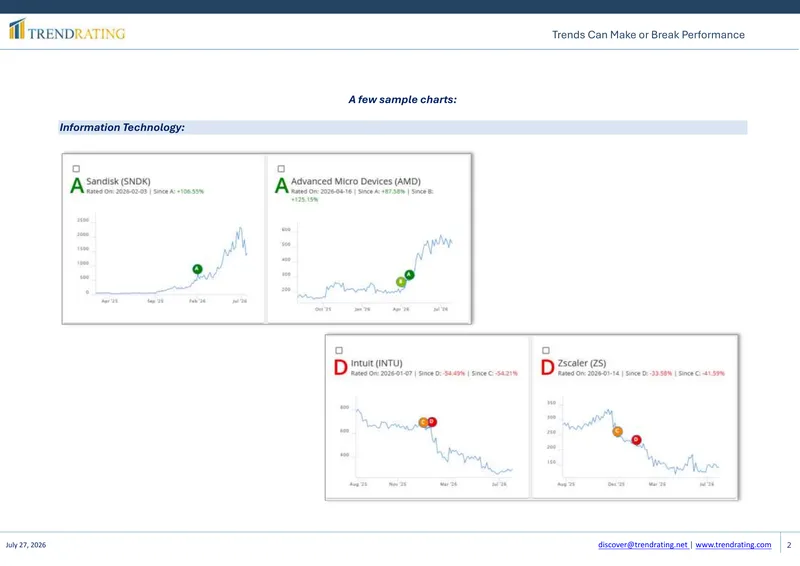Click AMD's +125.15% since B value
The image size is (800, 566).
pos(305,200)
